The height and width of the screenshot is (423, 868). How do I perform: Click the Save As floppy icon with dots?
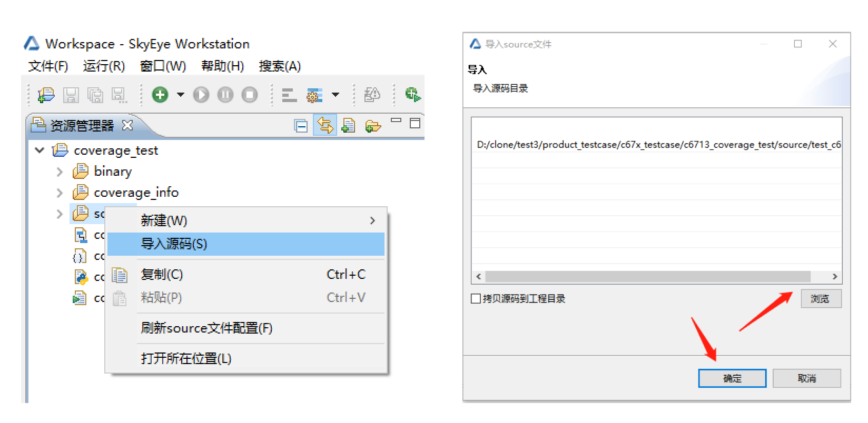120,95
